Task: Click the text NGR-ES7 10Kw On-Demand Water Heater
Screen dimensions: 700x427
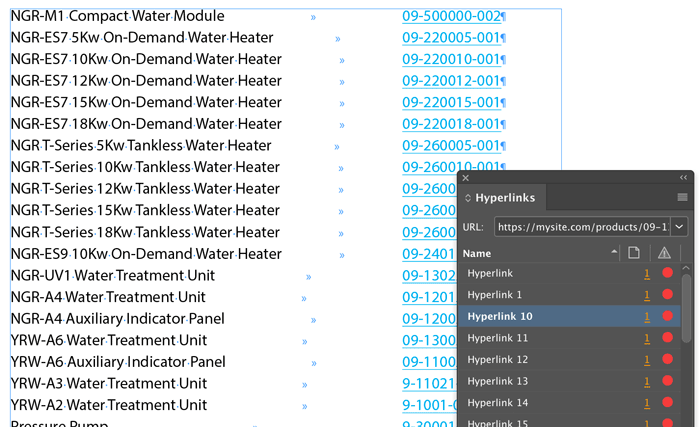Action: 146,59
